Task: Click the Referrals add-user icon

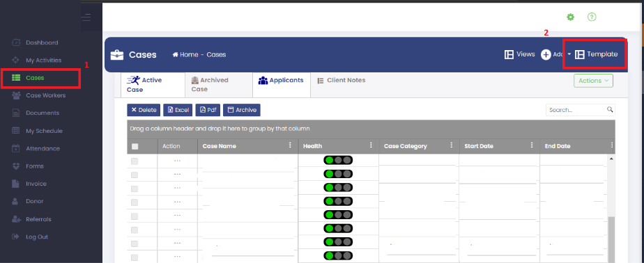Action: click(16, 219)
